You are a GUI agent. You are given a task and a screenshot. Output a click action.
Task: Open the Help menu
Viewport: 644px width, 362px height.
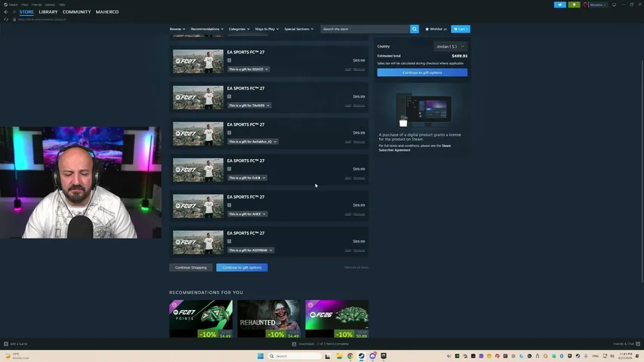62,5
